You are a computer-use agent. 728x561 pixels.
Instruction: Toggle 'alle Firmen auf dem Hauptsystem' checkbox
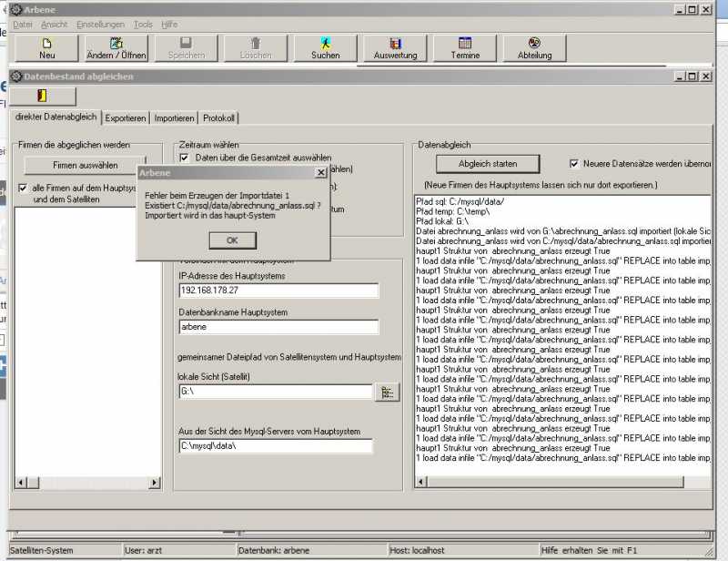tap(24, 189)
